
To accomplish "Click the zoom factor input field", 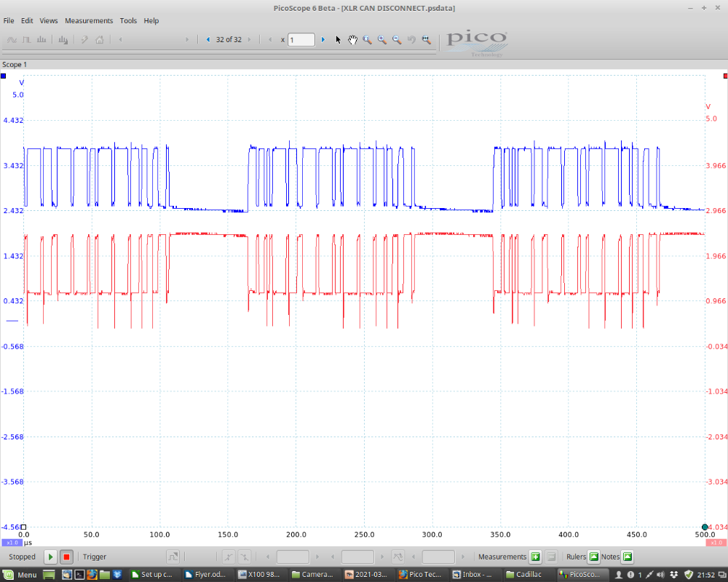I will pyautogui.click(x=301, y=40).
